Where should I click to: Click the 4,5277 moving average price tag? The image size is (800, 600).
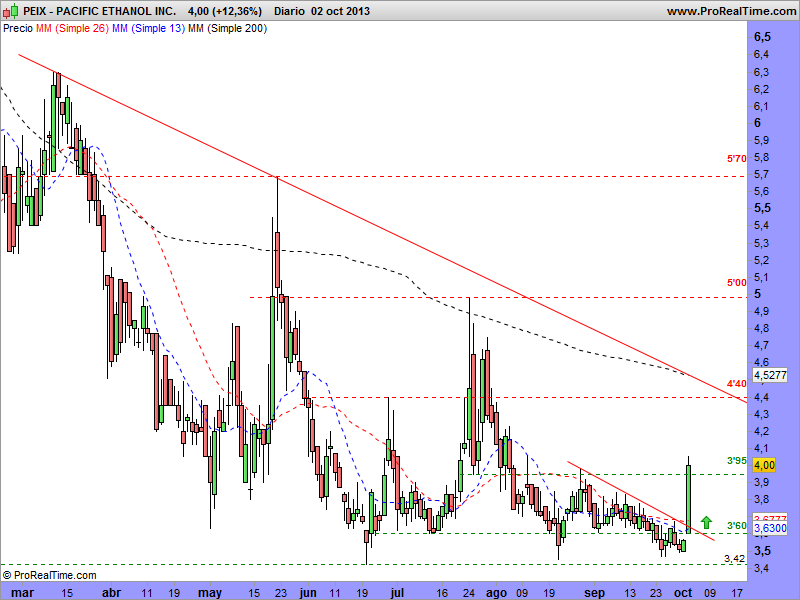770,375
